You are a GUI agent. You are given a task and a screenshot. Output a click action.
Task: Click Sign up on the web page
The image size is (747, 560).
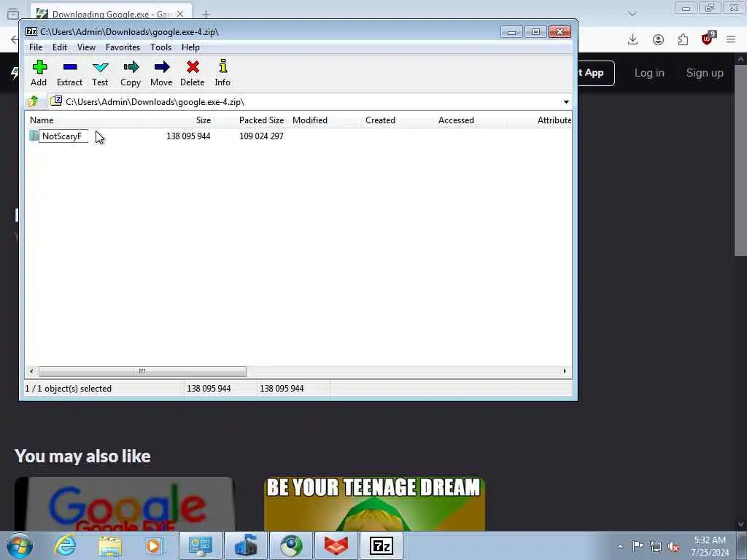pos(705,73)
